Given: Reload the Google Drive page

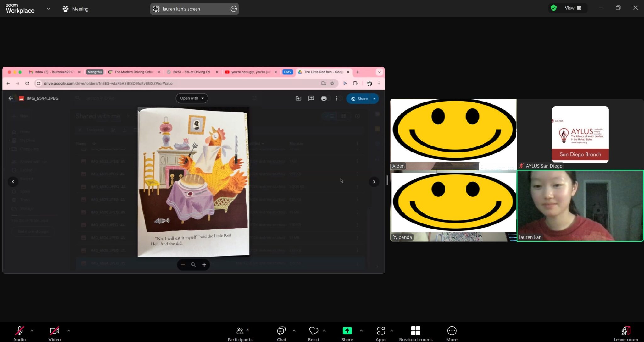Looking at the screenshot, I should tap(27, 83).
